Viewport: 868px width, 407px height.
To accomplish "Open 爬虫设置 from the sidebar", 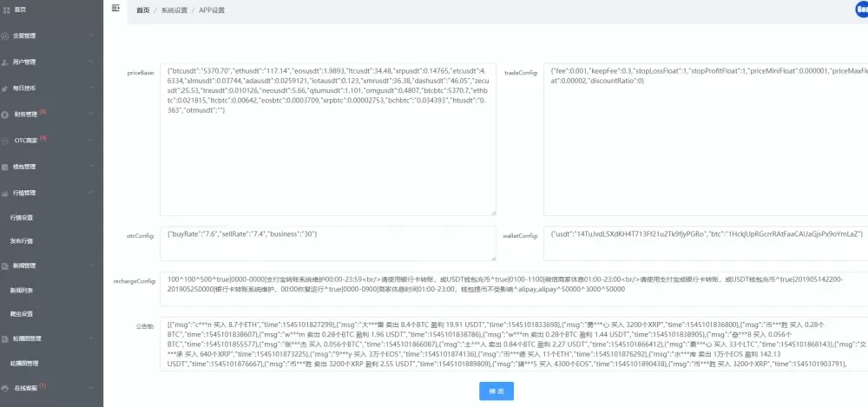I will click(23, 313).
